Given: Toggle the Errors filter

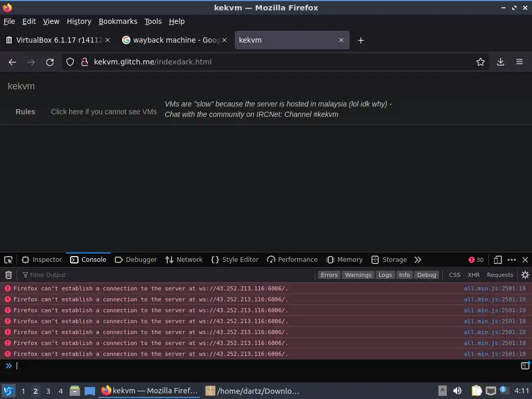Looking at the screenshot, I should (x=329, y=275).
